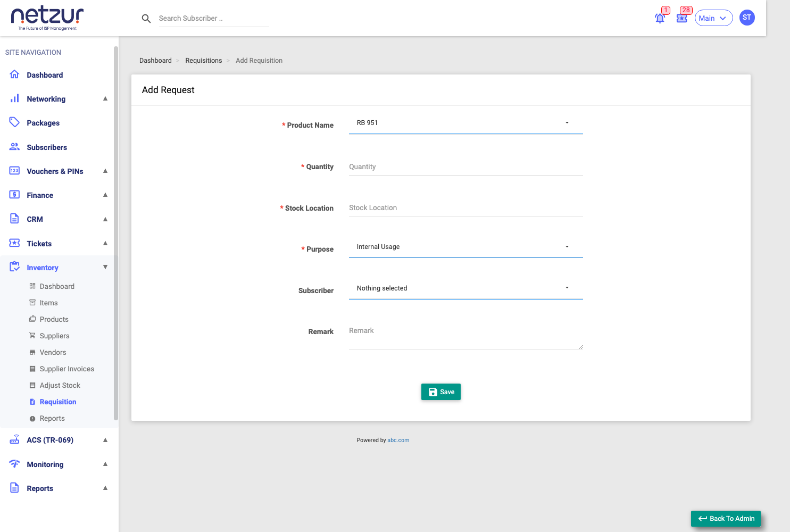
Task: Select the Requisition submenu label
Action: tap(58, 402)
